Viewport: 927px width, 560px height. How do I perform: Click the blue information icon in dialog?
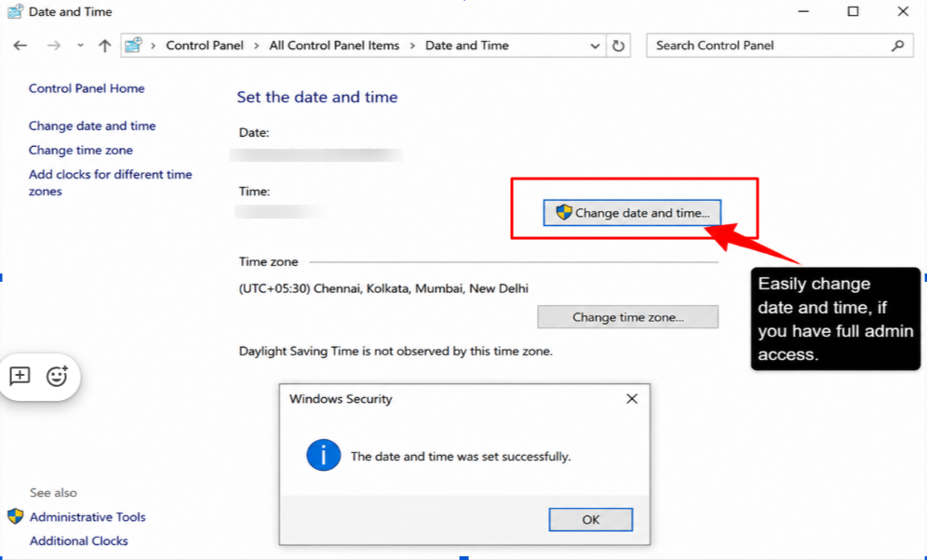[x=323, y=456]
